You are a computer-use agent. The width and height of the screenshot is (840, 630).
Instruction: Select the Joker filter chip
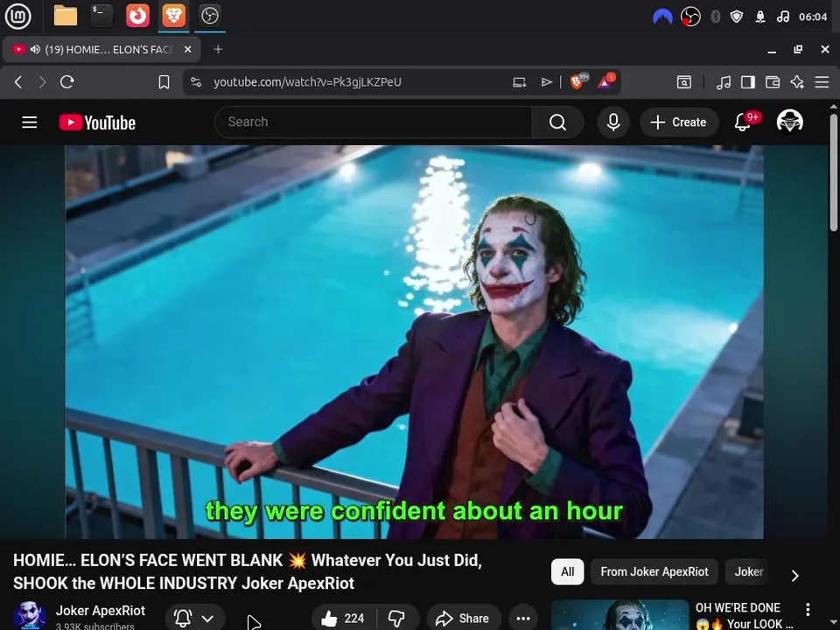(x=748, y=571)
